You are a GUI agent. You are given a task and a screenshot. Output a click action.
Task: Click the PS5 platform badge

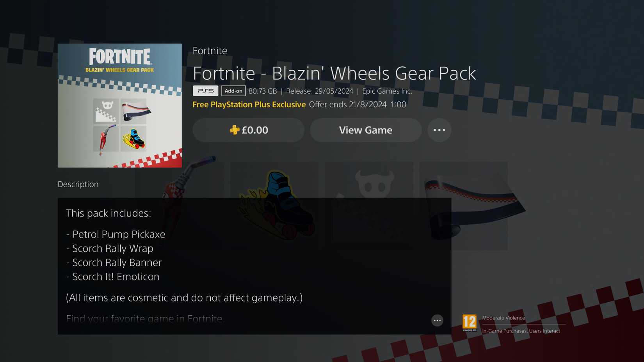pyautogui.click(x=205, y=91)
